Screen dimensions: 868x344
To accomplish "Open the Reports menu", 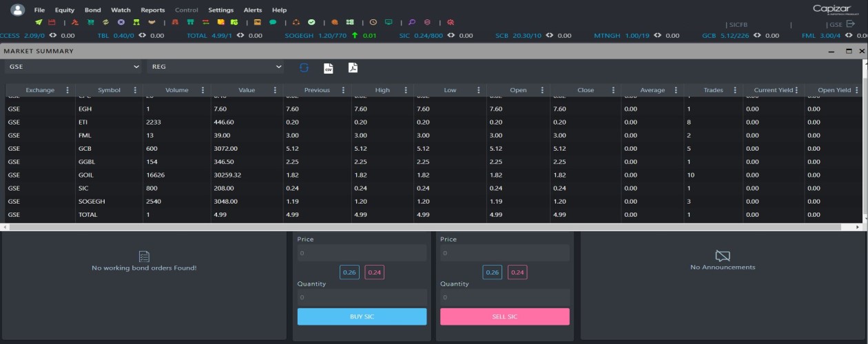I will pyautogui.click(x=153, y=10).
